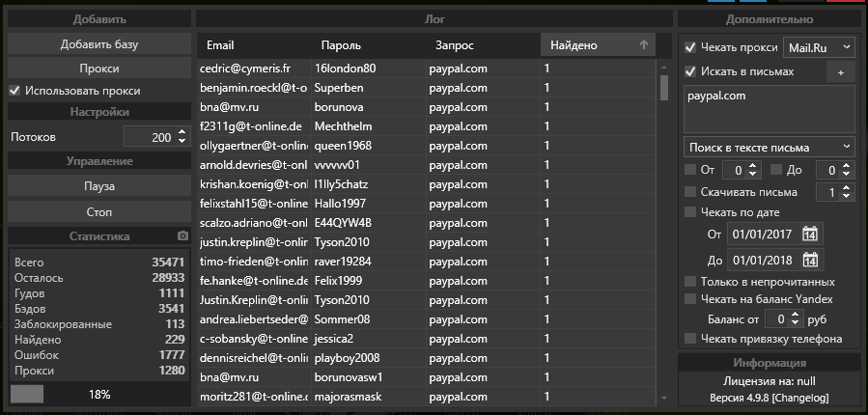Viewport: 868px width, 415px height.
Task: Enable the Чекать по дате checkbox
Action: point(690,212)
